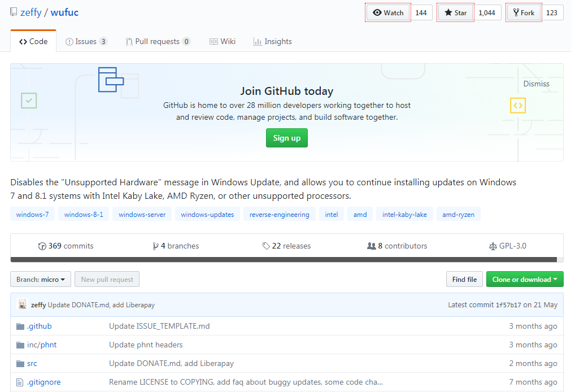The width and height of the screenshot is (571, 392).
Task: Dismiss the Join GitHub banner
Action: pos(536,84)
